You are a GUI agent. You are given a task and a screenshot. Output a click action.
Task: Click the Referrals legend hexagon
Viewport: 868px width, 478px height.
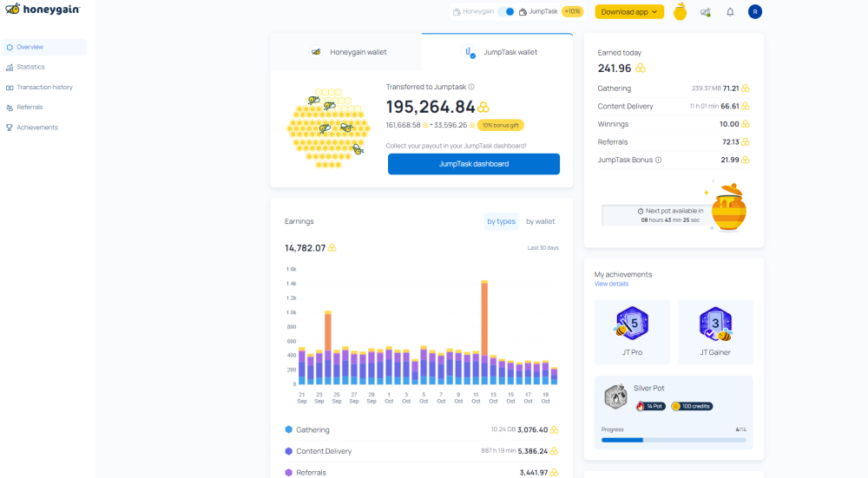[288, 473]
